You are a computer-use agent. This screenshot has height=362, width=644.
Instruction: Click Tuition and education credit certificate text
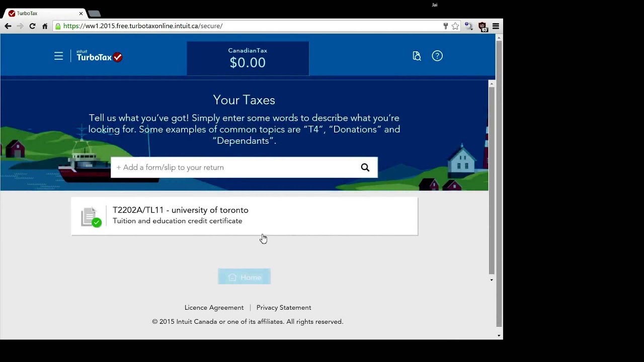178,221
